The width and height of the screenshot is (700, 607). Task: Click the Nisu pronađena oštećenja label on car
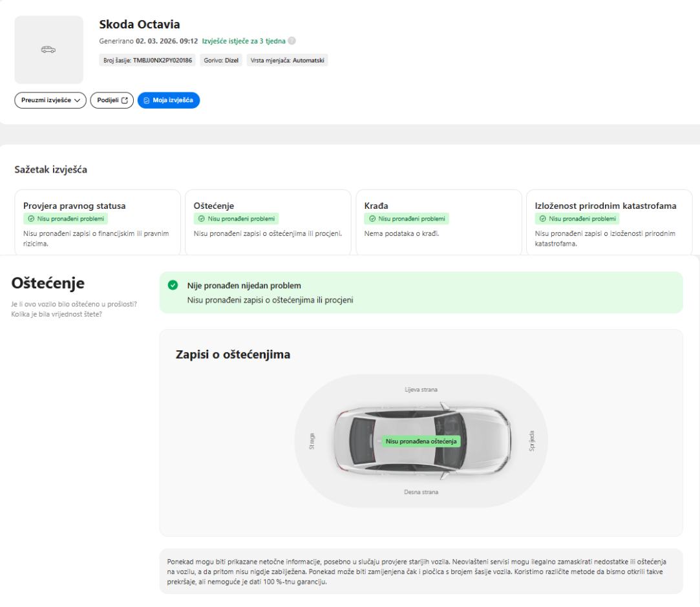(x=421, y=442)
